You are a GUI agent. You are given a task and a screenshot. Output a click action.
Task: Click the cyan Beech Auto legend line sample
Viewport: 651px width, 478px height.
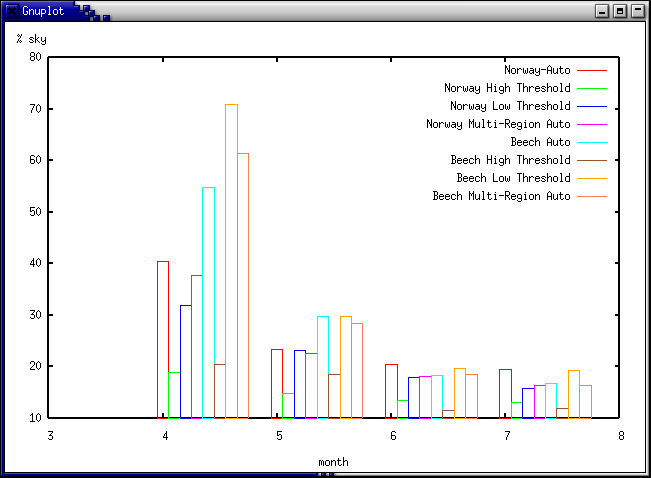coord(592,142)
